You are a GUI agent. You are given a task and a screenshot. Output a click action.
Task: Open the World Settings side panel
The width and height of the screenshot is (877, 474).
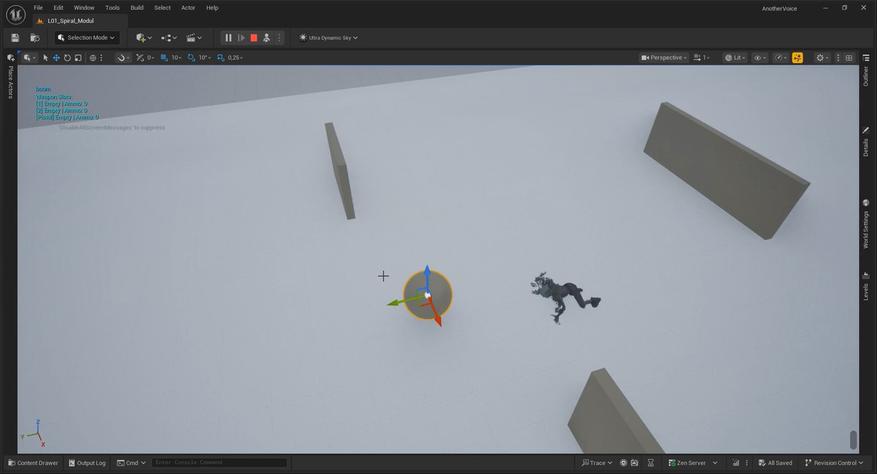pyautogui.click(x=866, y=224)
